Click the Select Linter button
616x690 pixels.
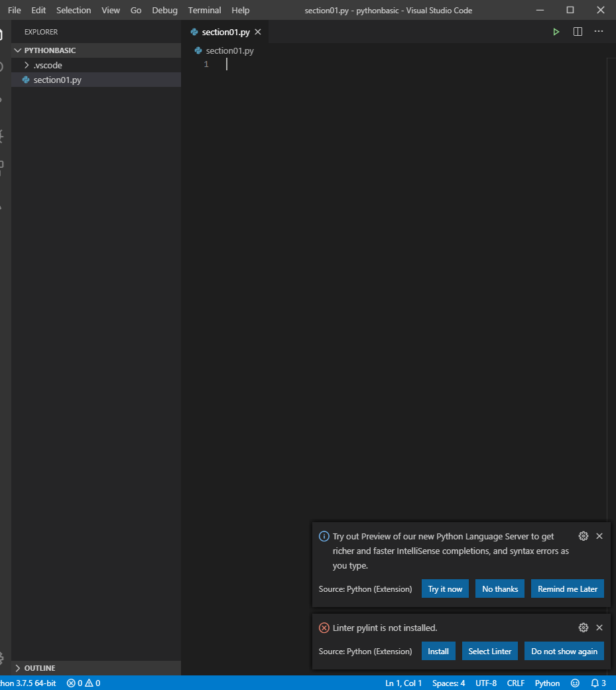[x=490, y=652]
